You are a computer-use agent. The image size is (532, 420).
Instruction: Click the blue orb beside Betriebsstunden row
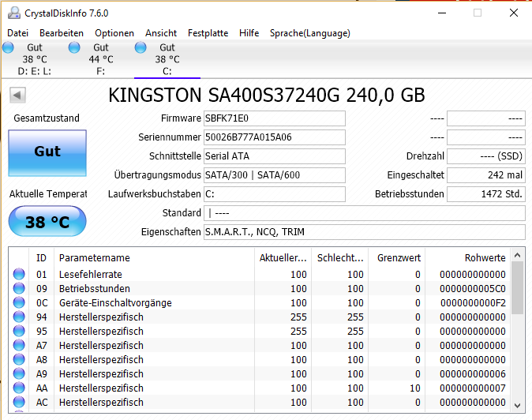19,289
